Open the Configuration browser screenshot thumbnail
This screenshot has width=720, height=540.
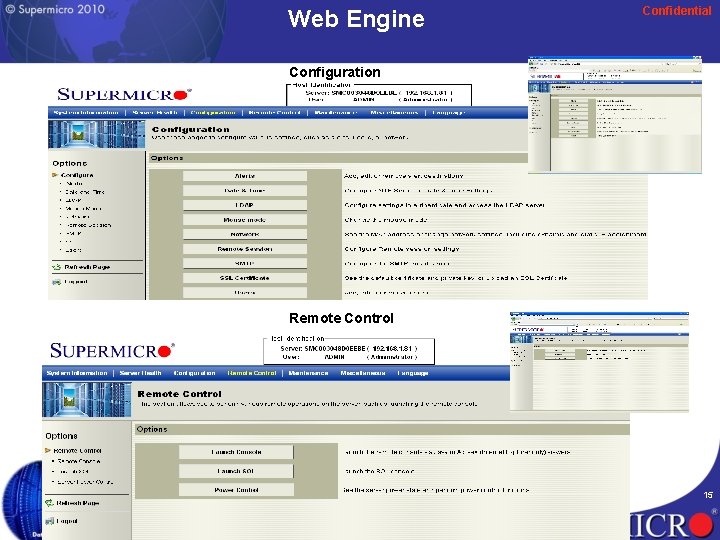pyautogui.click(x=615, y=115)
